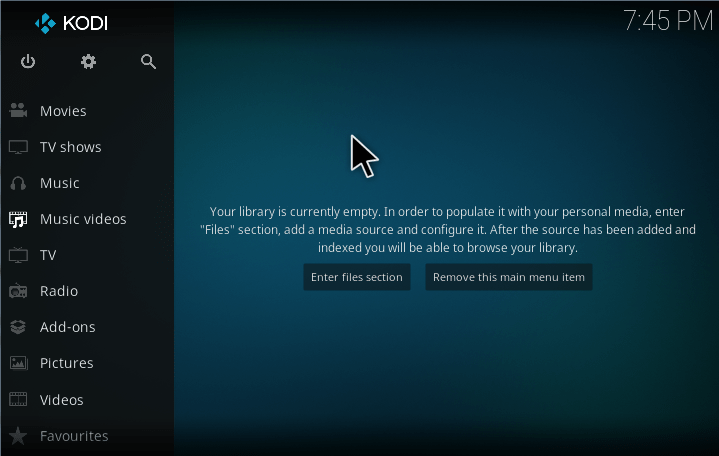The height and width of the screenshot is (456, 719).
Task: Click the Music headphones icon
Action: pos(18,183)
